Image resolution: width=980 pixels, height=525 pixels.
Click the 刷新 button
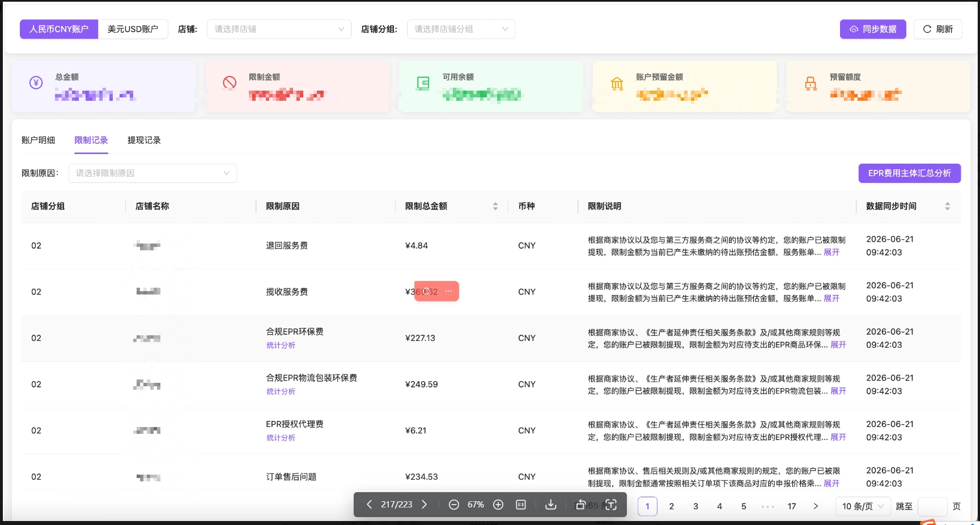937,29
